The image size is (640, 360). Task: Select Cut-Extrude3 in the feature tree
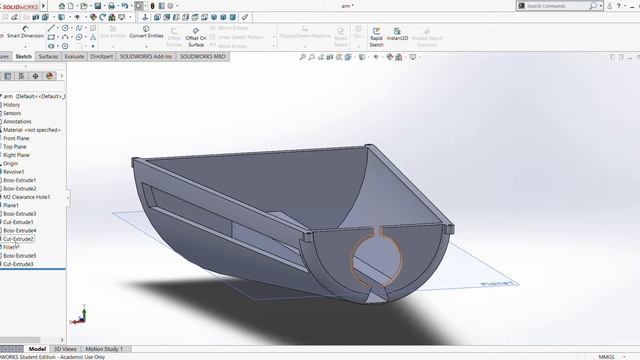[18, 264]
